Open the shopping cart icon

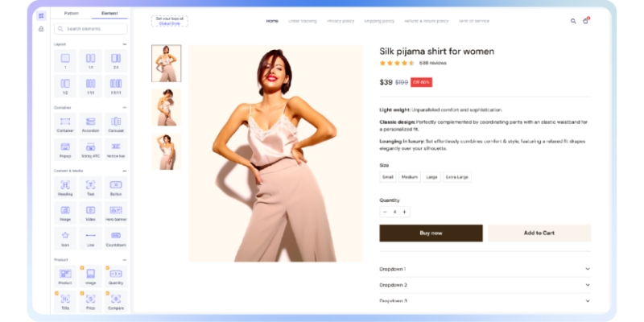[x=585, y=21]
